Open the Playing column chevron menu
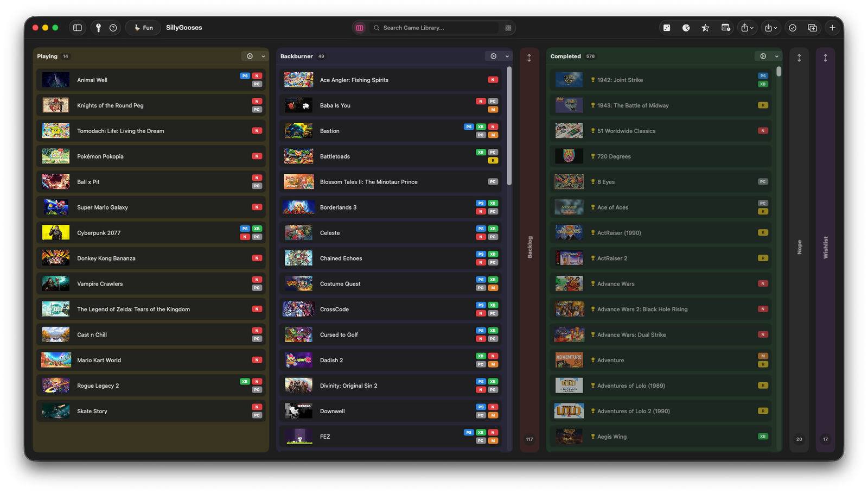 pyautogui.click(x=264, y=56)
